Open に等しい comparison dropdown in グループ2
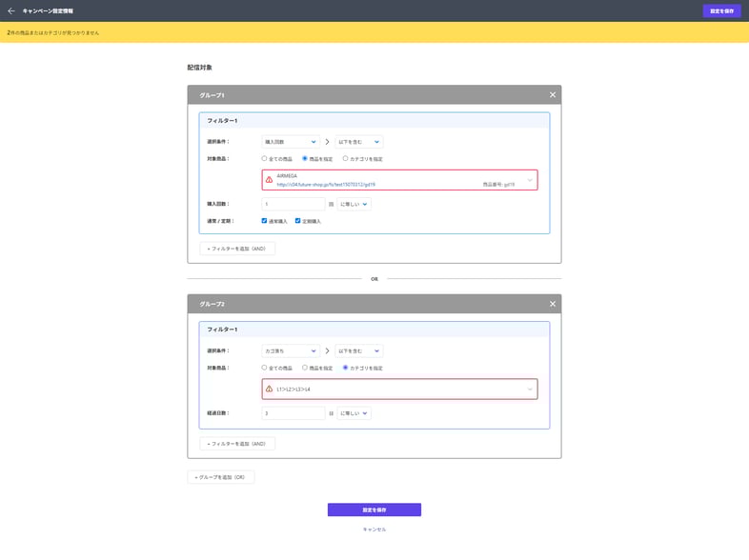 pyautogui.click(x=354, y=413)
